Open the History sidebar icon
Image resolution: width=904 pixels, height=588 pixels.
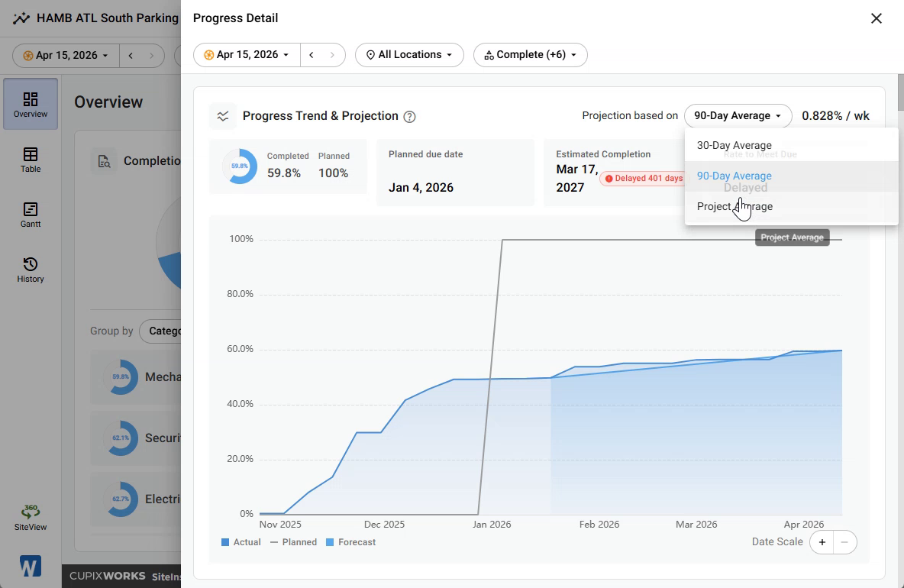(31, 270)
